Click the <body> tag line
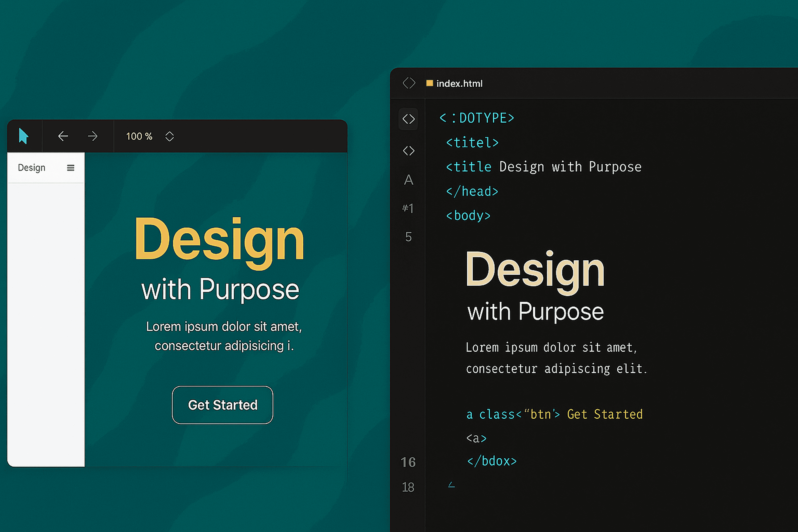 [468, 216]
